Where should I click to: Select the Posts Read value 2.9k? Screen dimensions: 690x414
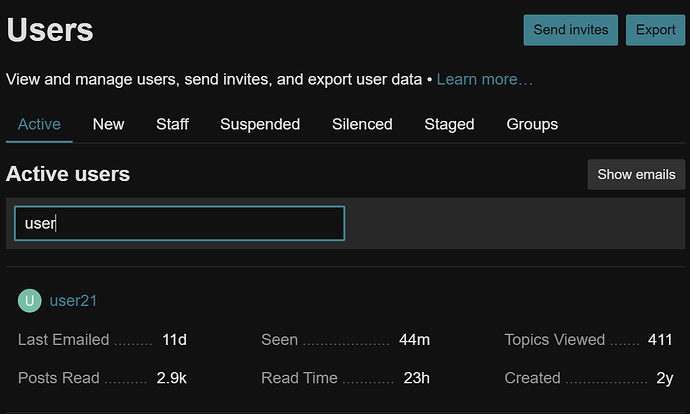[x=172, y=378]
